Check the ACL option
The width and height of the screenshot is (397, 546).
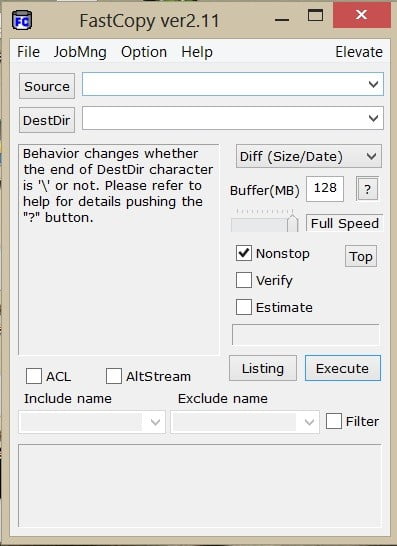click(34, 376)
